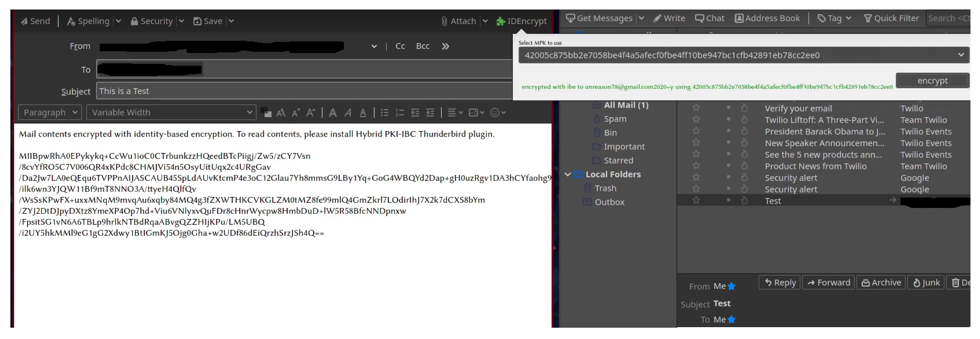Open the emoji smiley picker
This screenshot has height=339, width=980.
click(x=495, y=113)
